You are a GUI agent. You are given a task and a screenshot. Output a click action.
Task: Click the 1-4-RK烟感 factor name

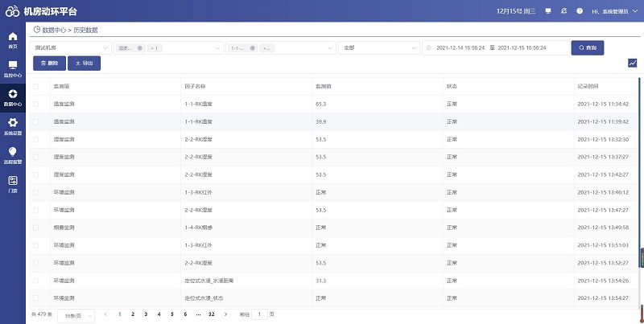(x=198, y=228)
